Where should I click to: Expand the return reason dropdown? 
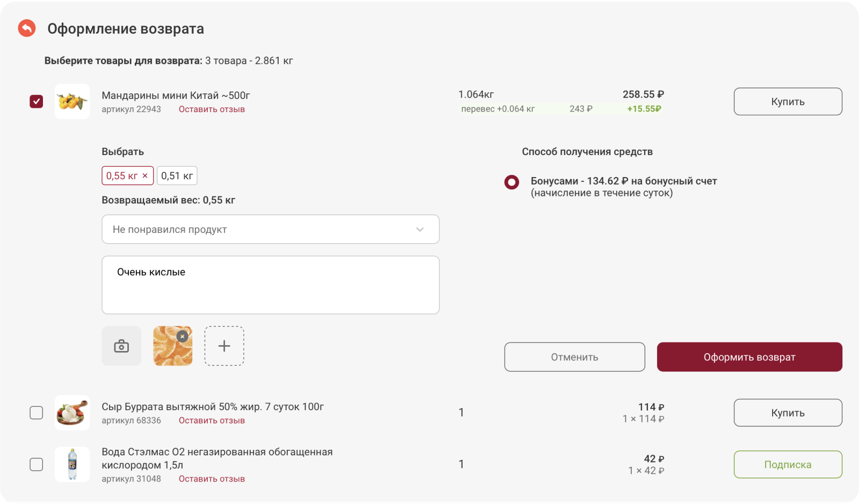271,229
